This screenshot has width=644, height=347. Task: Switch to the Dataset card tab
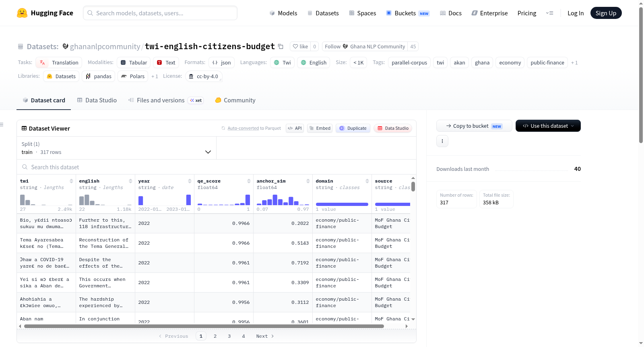43,100
